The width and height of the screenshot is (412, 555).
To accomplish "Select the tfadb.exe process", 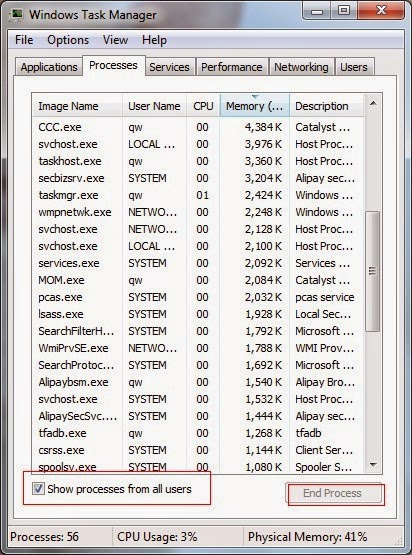I will click(x=198, y=433).
